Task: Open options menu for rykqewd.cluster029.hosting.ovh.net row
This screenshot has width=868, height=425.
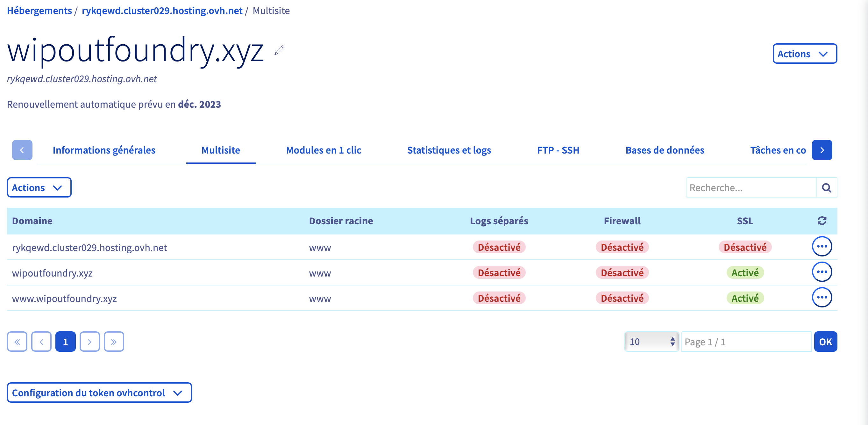Action: [822, 246]
